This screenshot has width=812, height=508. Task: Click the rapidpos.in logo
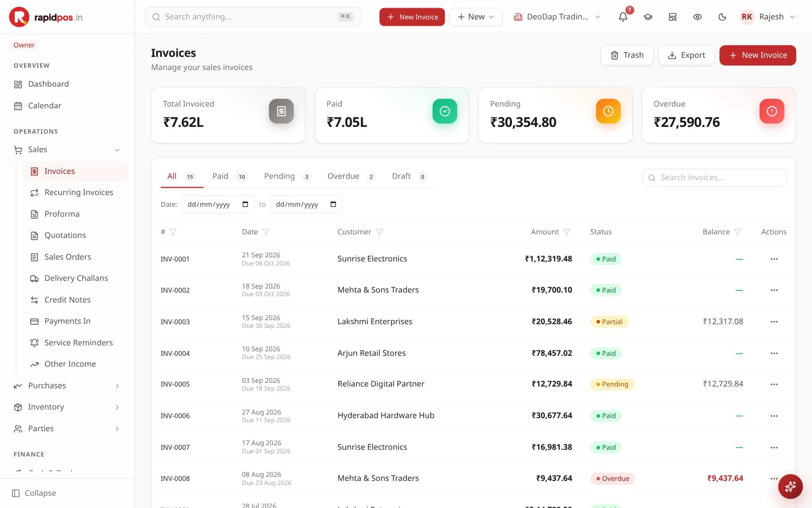point(46,17)
